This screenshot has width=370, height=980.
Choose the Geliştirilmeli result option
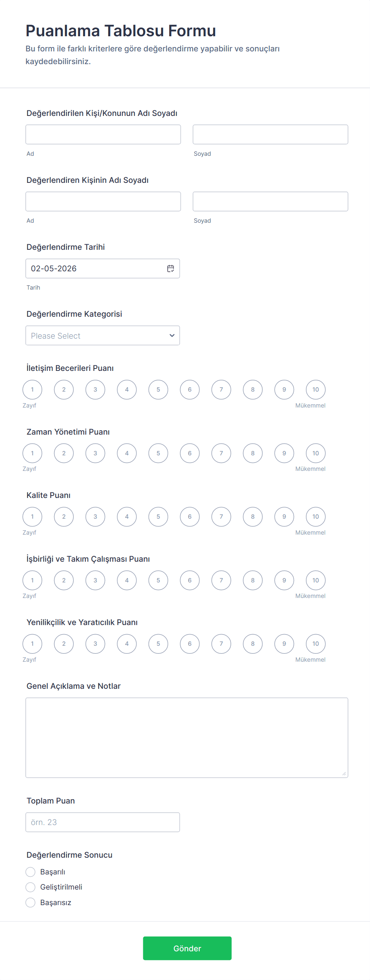tap(31, 887)
